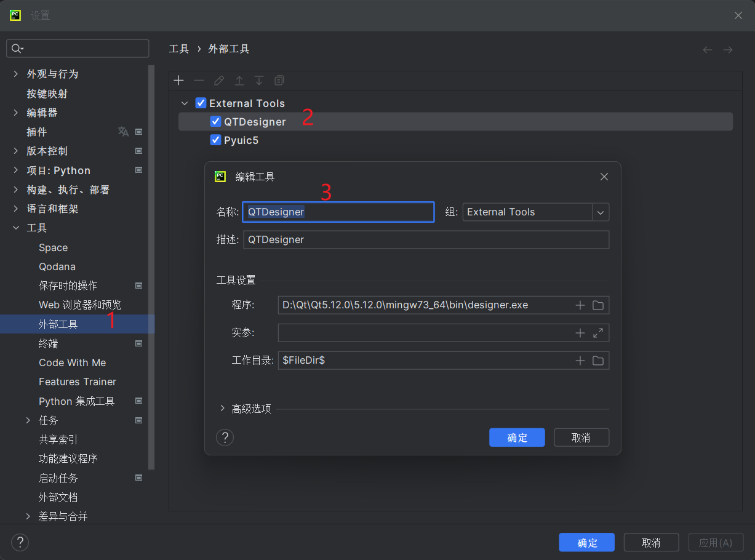Select Code With Me settings page
755x560 pixels.
tap(73, 362)
